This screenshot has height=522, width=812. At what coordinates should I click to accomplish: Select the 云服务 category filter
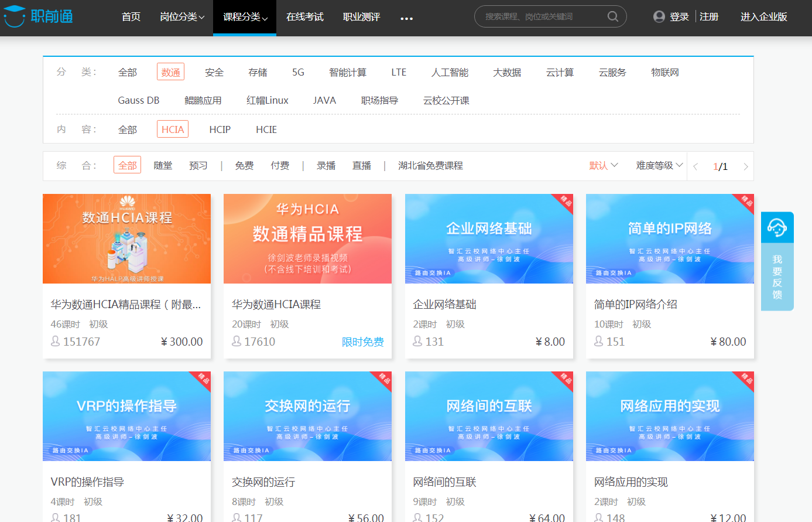point(612,72)
